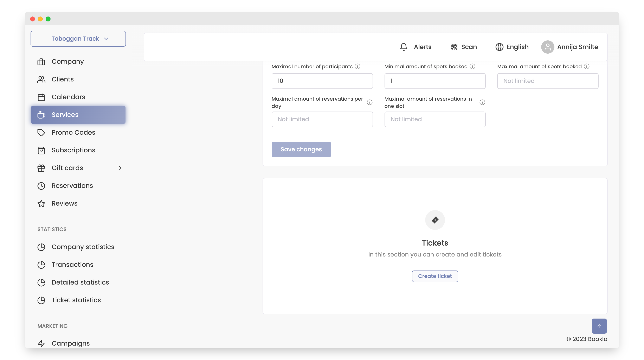The height and width of the screenshot is (360, 644).
Task: Click the Create ticket button
Action: (435, 276)
